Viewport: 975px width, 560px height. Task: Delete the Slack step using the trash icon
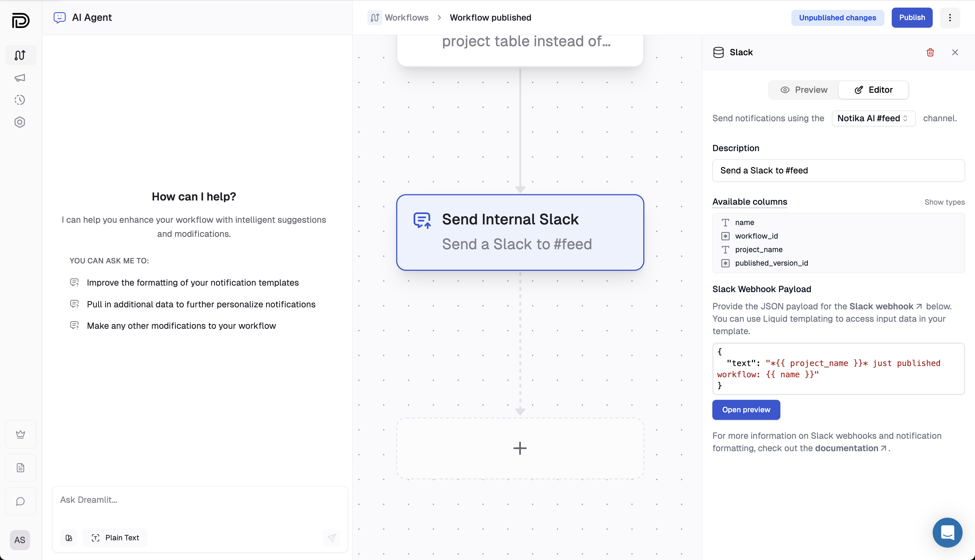point(930,52)
